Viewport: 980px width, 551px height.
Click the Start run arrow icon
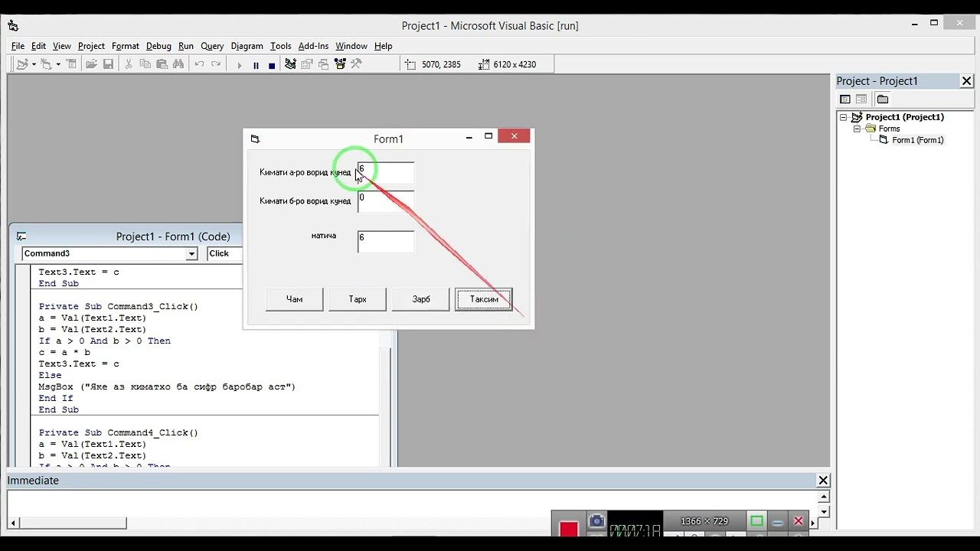[239, 65]
